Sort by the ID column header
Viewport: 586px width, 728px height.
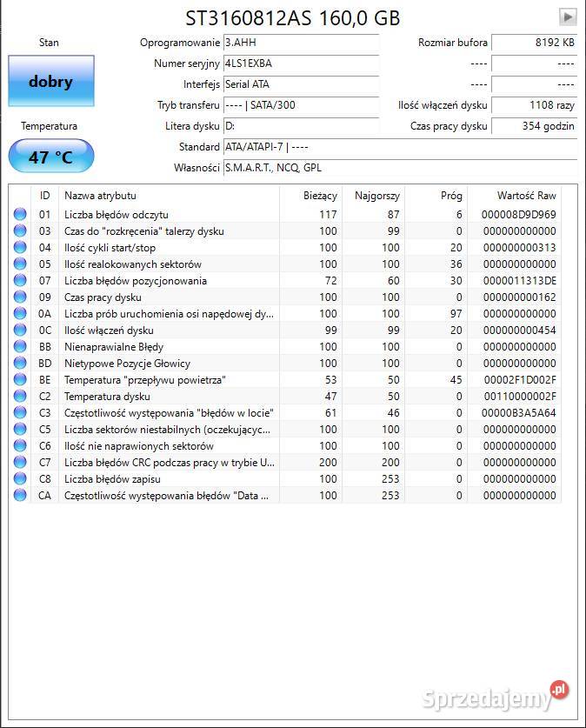coord(44,196)
